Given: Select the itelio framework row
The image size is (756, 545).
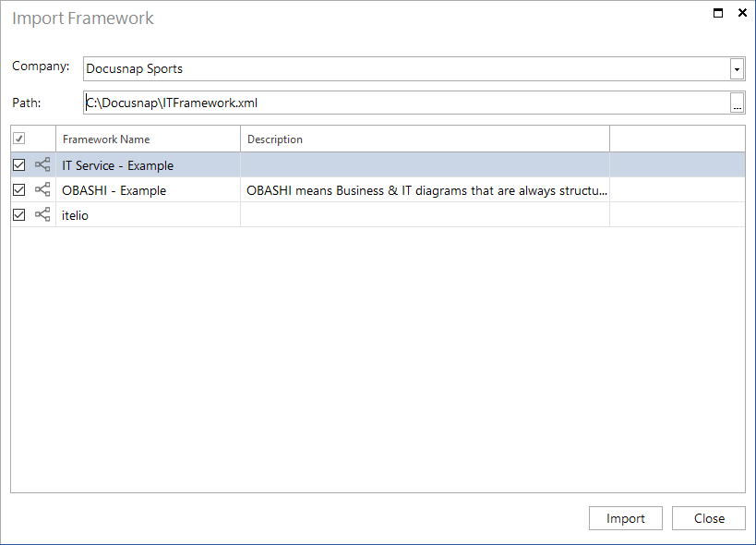Looking at the screenshot, I should pyautogui.click(x=378, y=214).
